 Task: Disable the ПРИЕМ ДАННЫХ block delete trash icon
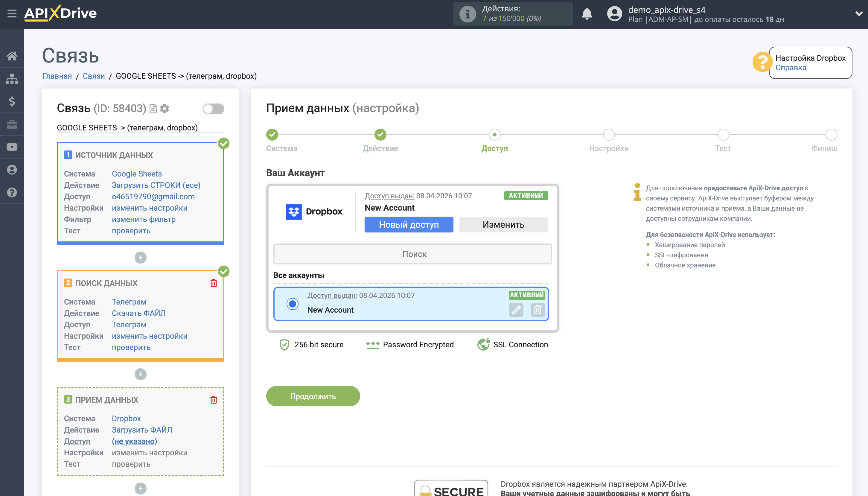pos(214,400)
